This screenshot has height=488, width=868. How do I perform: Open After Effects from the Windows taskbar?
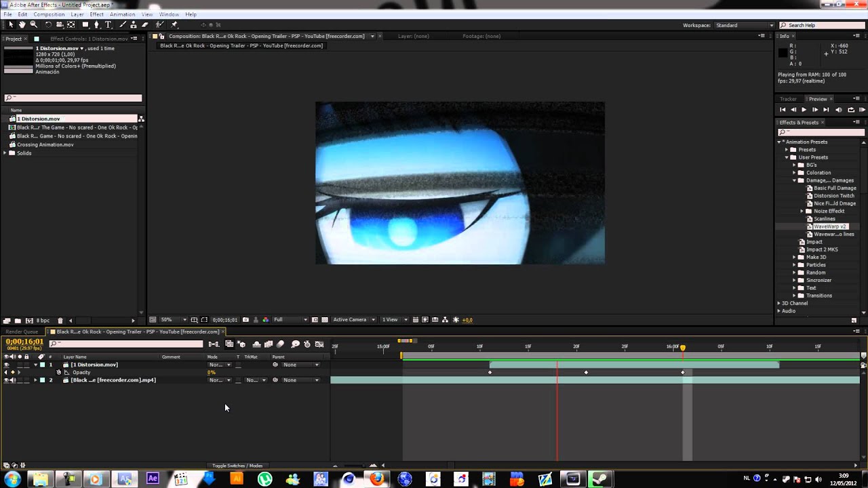pos(153,479)
